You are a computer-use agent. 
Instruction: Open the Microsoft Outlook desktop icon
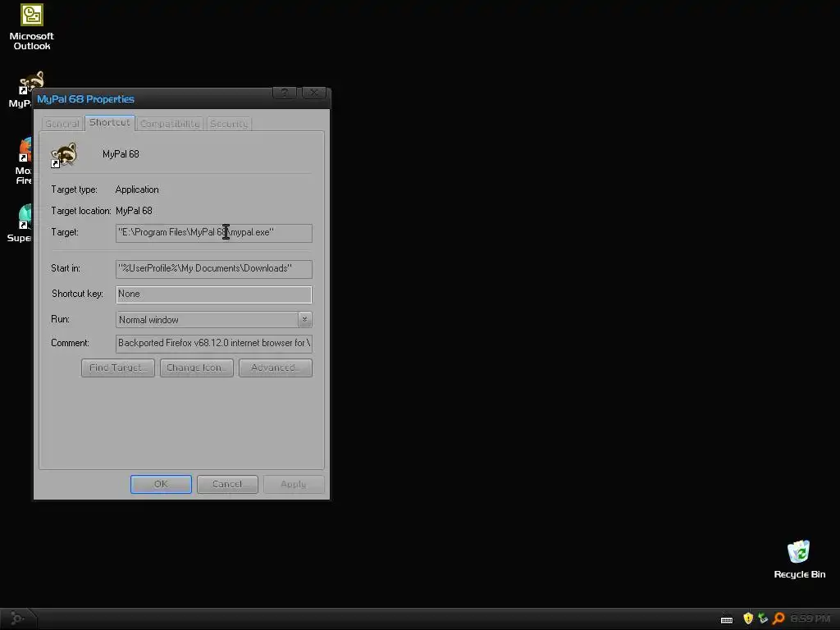pyautogui.click(x=32, y=27)
